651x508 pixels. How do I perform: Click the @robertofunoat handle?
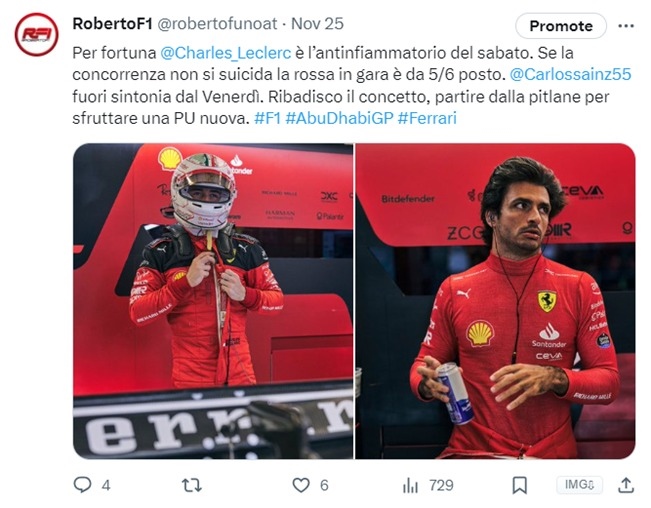coord(217,24)
